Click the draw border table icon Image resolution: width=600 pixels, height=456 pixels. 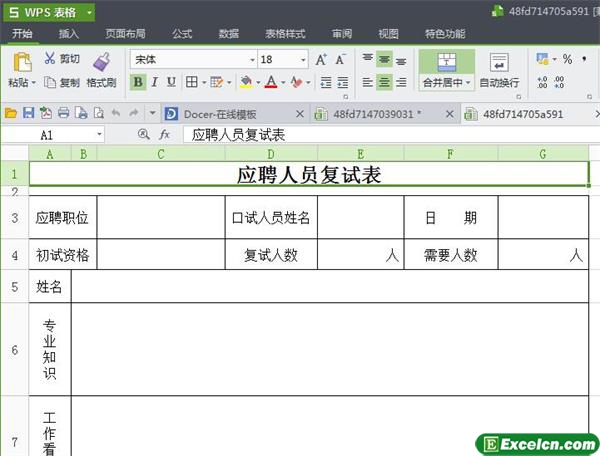216,82
